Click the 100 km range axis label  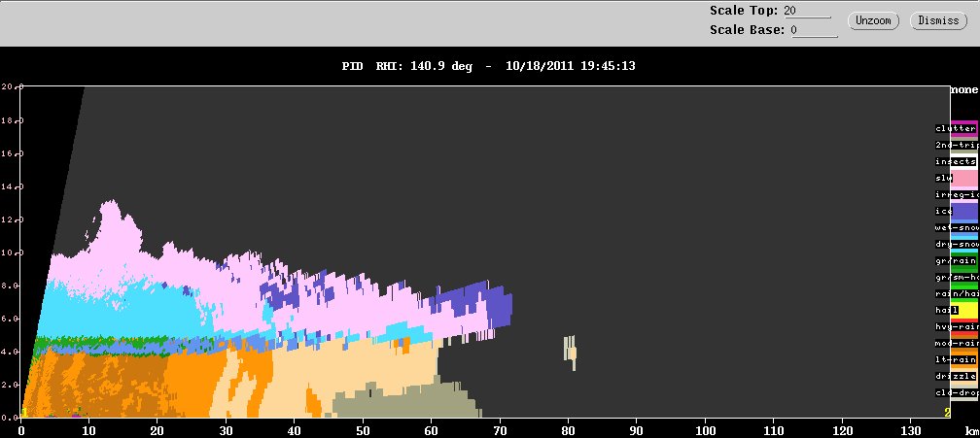tap(706, 431)
